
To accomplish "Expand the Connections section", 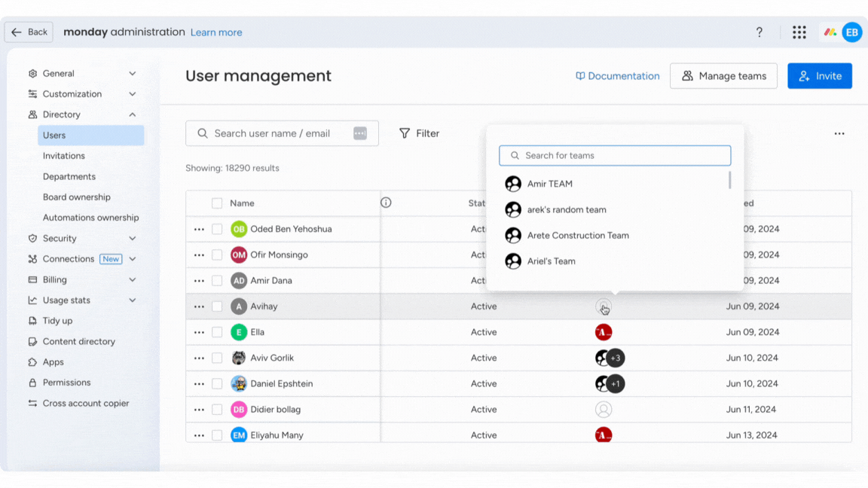I will (x=133, y=259).
